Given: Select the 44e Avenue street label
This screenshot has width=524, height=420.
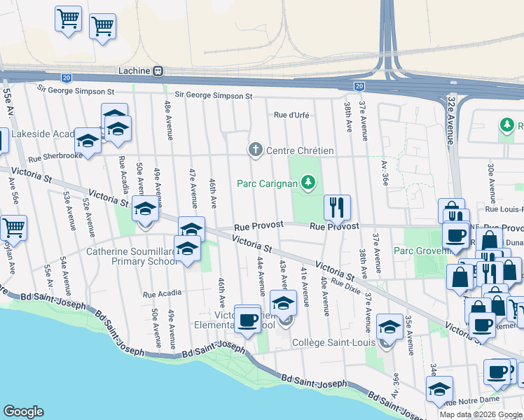Looking at the screenshot, I should (x=261, y=276).
